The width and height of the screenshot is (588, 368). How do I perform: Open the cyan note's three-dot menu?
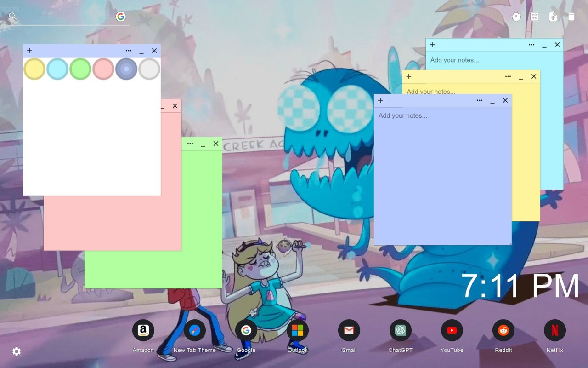pos(531,45)
